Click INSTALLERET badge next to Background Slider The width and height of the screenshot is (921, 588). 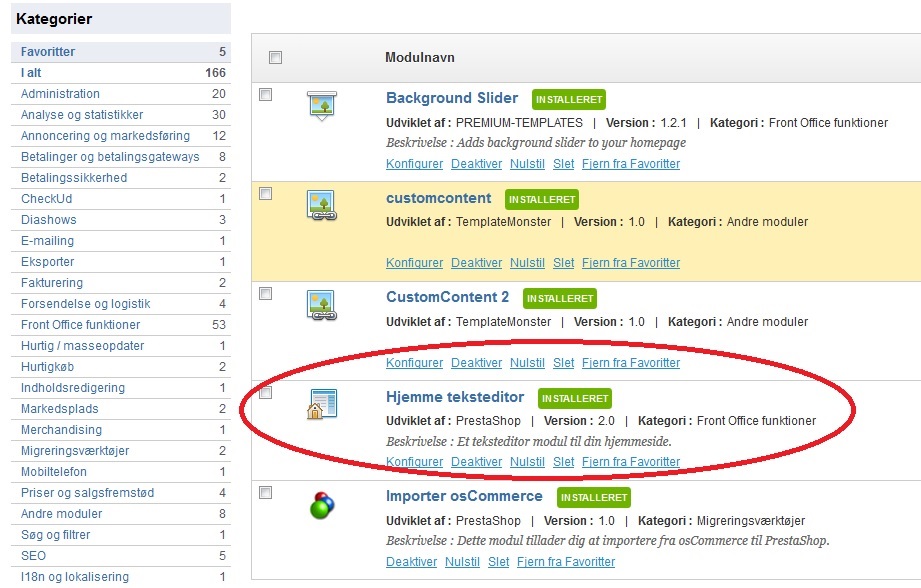pyautogui.click(x=569, y=99)
